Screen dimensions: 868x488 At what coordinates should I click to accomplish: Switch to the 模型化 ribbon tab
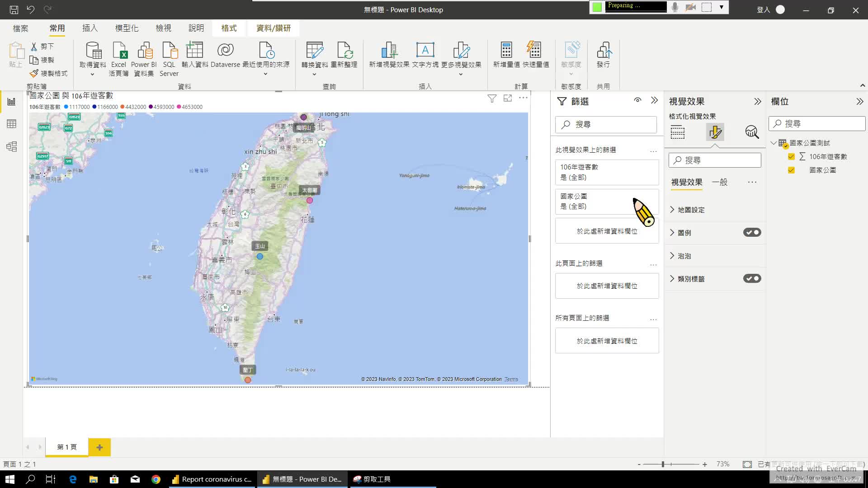coord(127,28)
